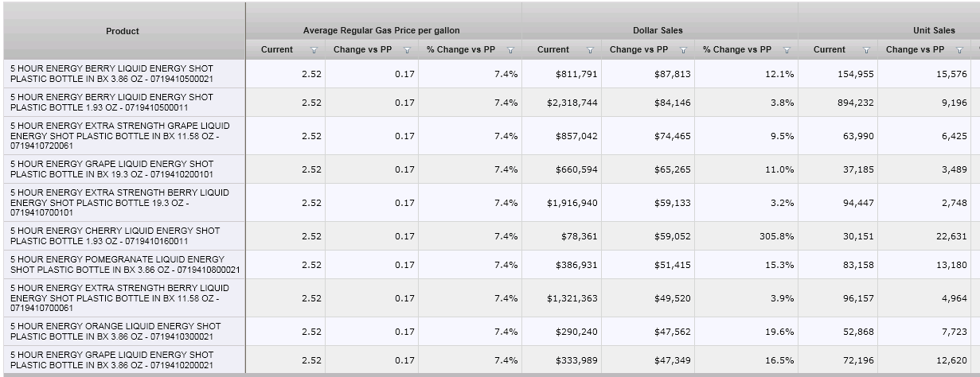Select the Pomegranate Liquid Energy Shot product
Image resolution: width=980 pixels, height=377 pixels.
point(125,264)
